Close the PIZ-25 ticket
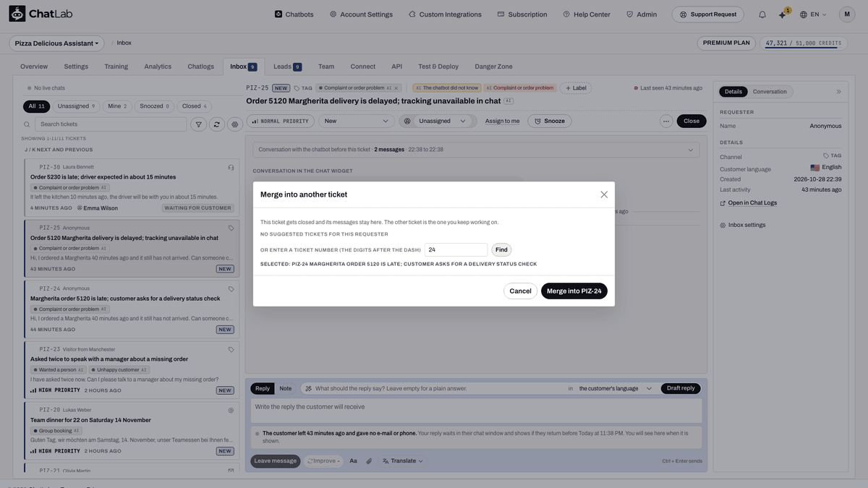The height and width of the screenshot is (488, 868). [x=692, y=121]
